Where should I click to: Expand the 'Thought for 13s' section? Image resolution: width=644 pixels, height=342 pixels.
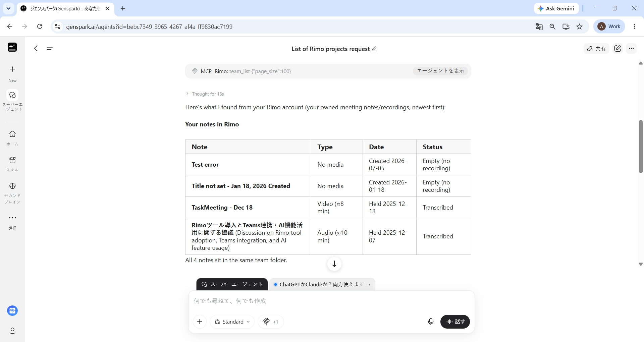click(x=205, y=94)
